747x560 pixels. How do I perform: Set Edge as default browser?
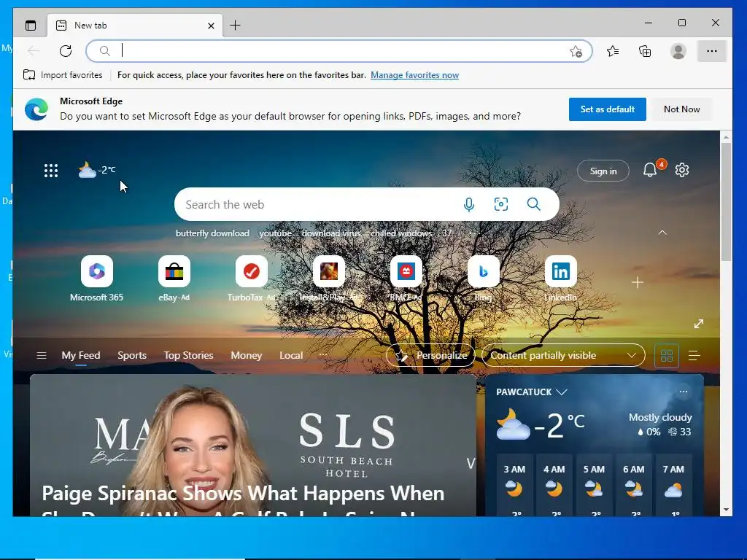pyautogui.click(x=608, y=109)
